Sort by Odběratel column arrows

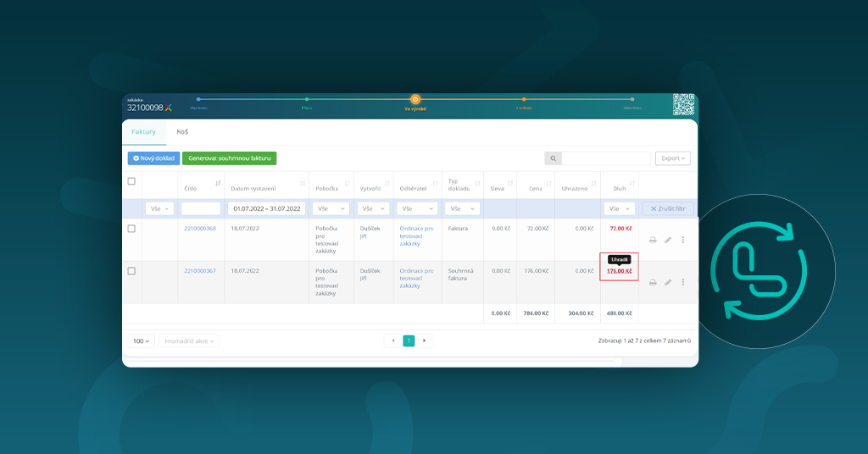coord(435,184)
